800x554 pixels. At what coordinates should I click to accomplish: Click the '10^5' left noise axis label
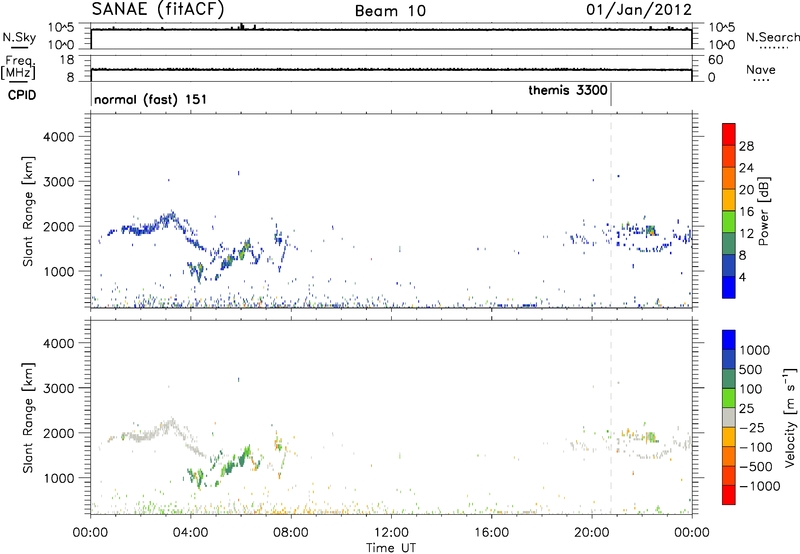pyautogui.click(x=60, y=27)
